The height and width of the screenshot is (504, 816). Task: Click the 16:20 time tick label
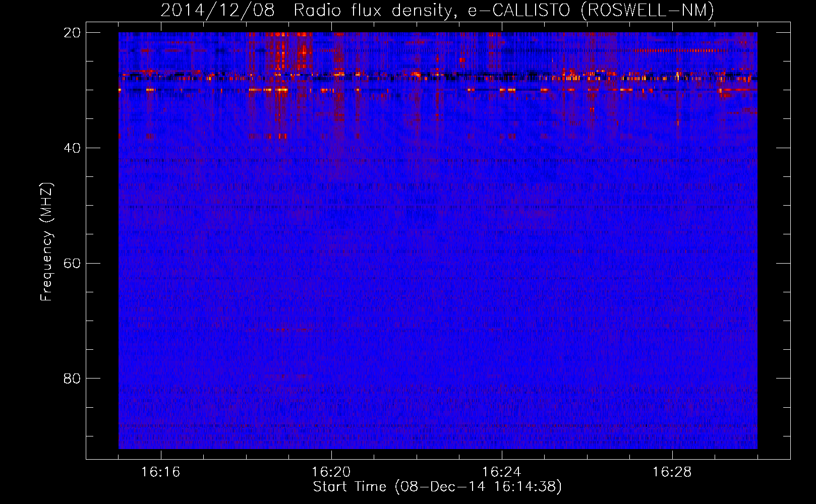click(x=331, y=472)
